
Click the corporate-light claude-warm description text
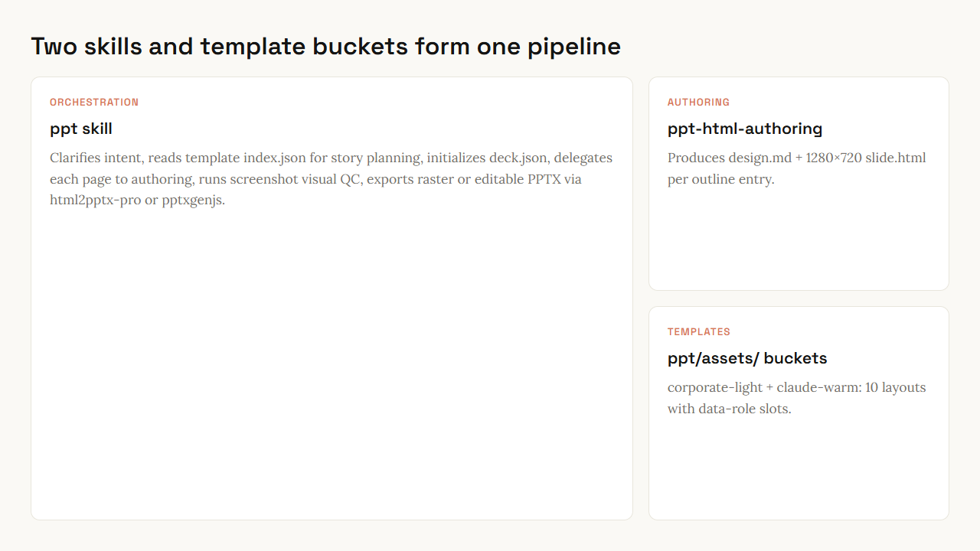tap(796, 398)
